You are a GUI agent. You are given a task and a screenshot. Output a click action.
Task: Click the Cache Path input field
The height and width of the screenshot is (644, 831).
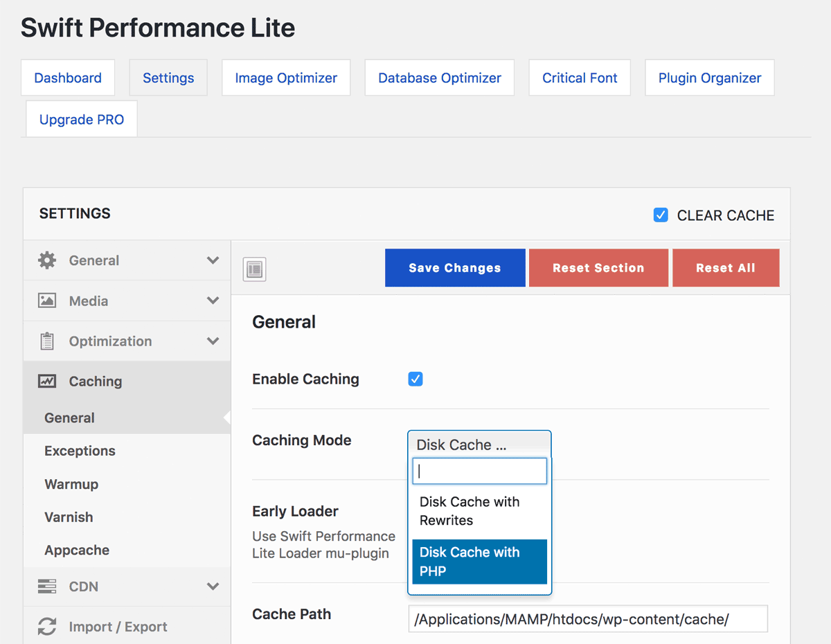click(x=588, y=619)
